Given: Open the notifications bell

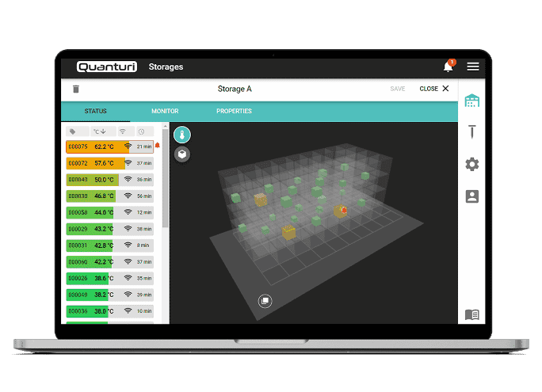Looking at the screenshot, I should click(x=448, y=67).
